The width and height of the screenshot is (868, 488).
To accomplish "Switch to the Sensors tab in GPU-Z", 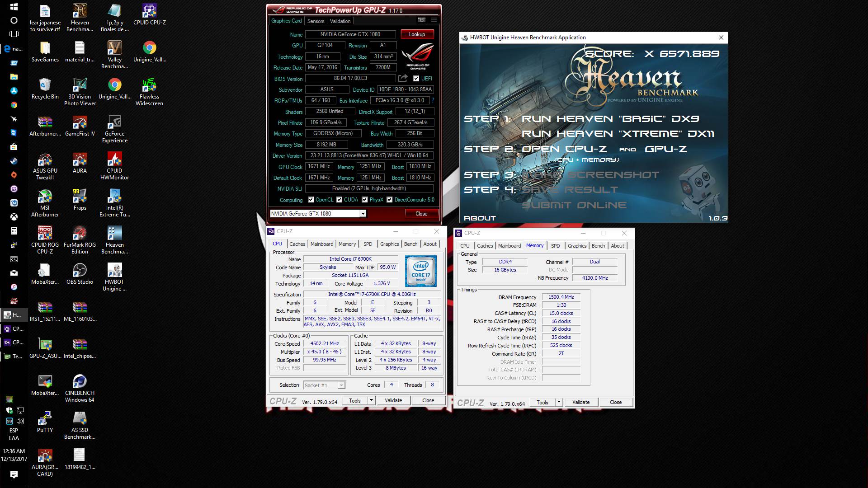I will pos(316,21).
